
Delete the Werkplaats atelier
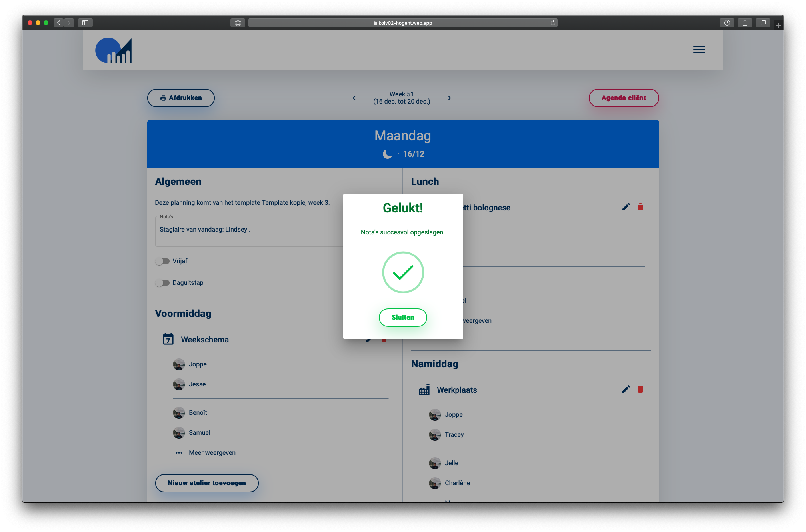tap(640, 389)
